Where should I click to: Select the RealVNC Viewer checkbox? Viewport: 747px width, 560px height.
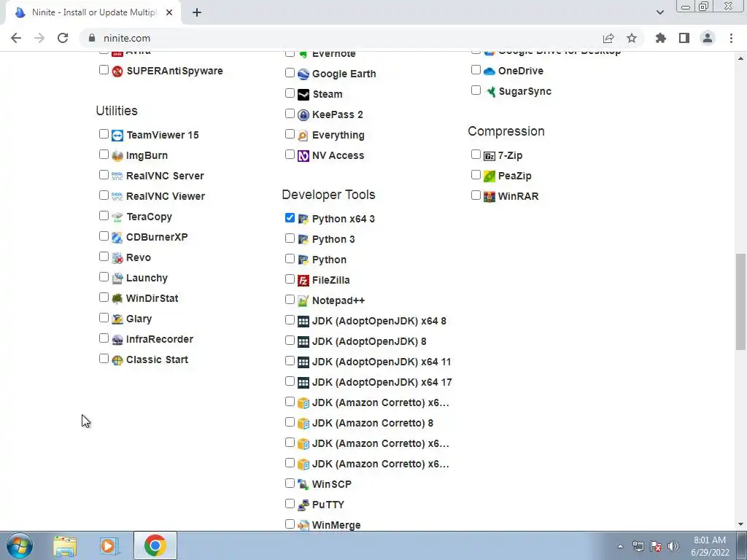104,195
